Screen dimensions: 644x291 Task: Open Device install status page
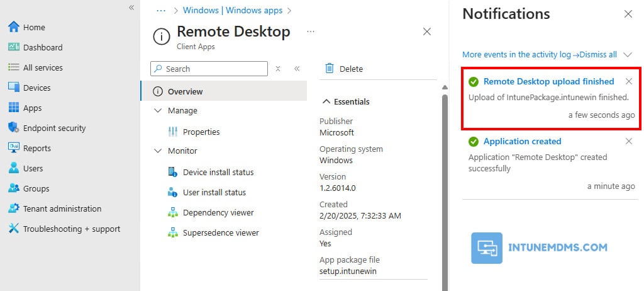(218, 172)
